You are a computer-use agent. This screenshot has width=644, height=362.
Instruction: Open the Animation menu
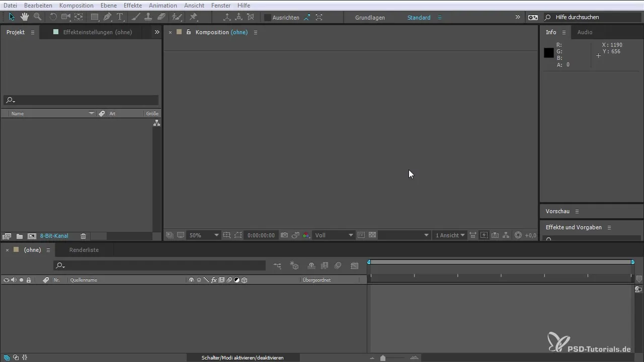(163, 5)
